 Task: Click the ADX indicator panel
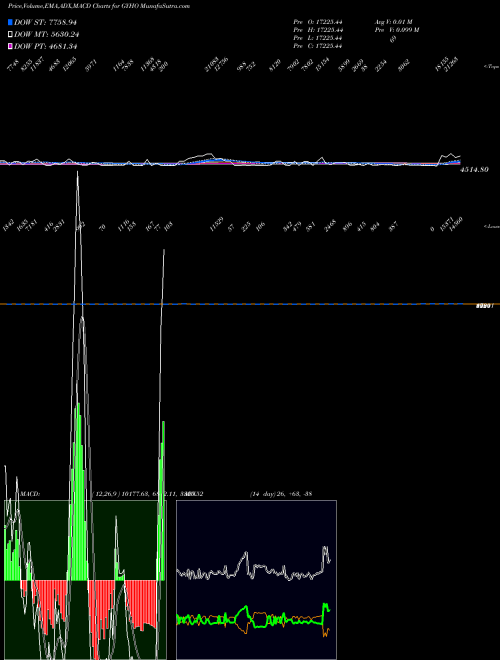[256, 580]
